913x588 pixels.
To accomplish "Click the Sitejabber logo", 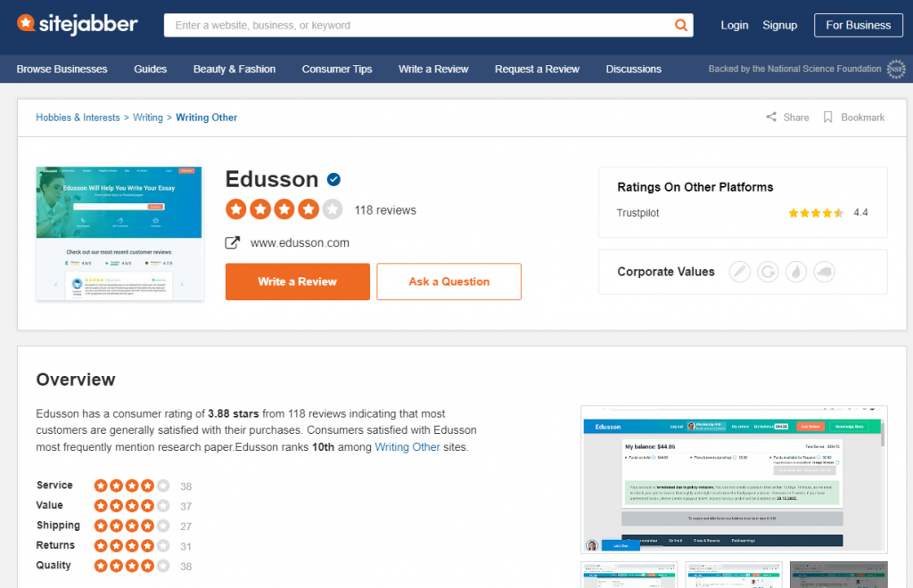I will coord(78,24).
